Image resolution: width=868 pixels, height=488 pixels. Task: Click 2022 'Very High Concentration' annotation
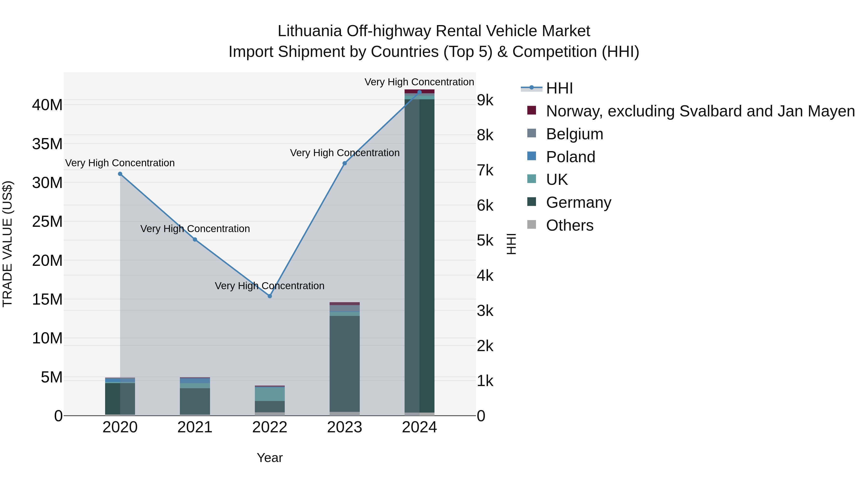[x=270, y=286]
